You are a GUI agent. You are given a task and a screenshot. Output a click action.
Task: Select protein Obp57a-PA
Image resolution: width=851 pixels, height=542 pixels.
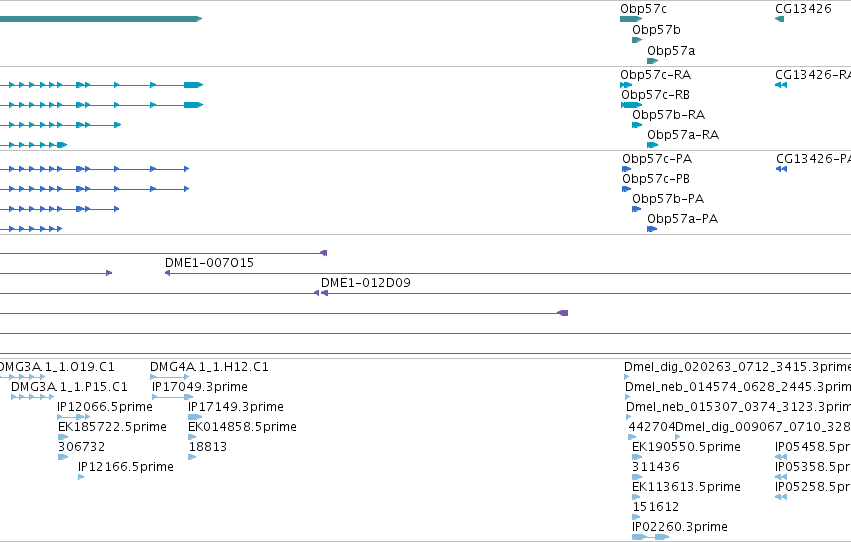(x=682, y=219)
